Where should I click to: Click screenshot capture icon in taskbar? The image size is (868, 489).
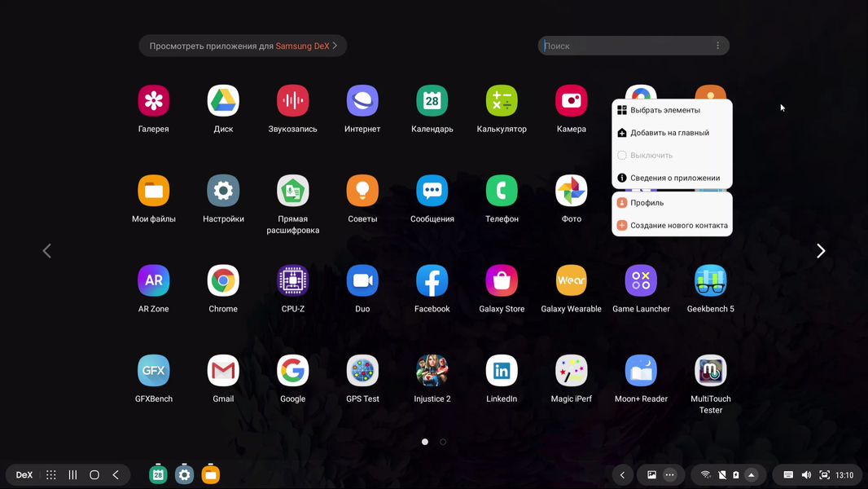coord(824,475)
